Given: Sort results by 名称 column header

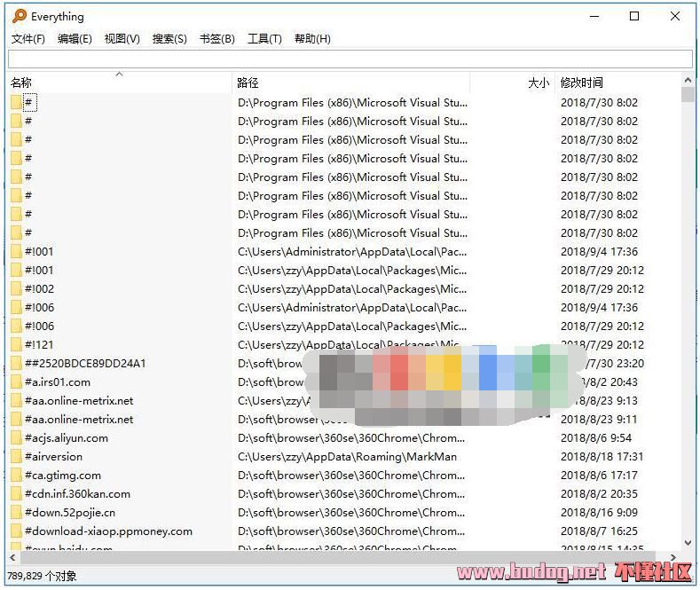Looking at the screenshot, I should click(120, 83).
